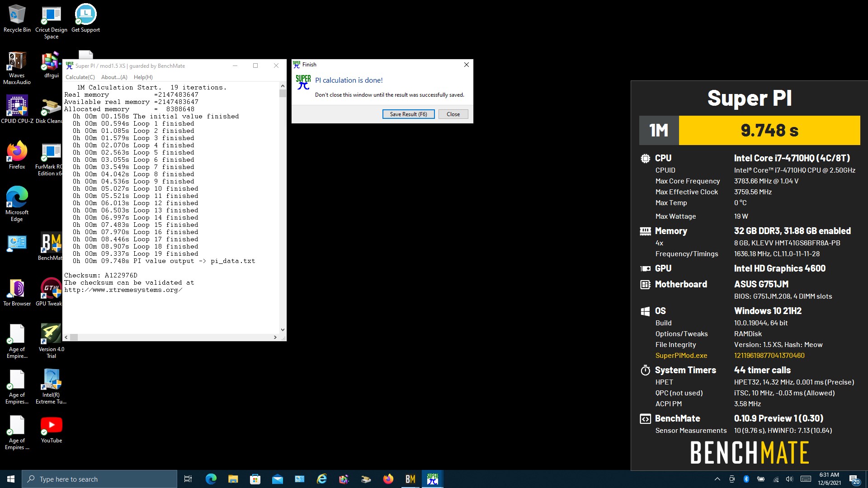Switch to BenchMate in the taskbar
The height and width of the screenshot is (488, 868).
point(410,479)
